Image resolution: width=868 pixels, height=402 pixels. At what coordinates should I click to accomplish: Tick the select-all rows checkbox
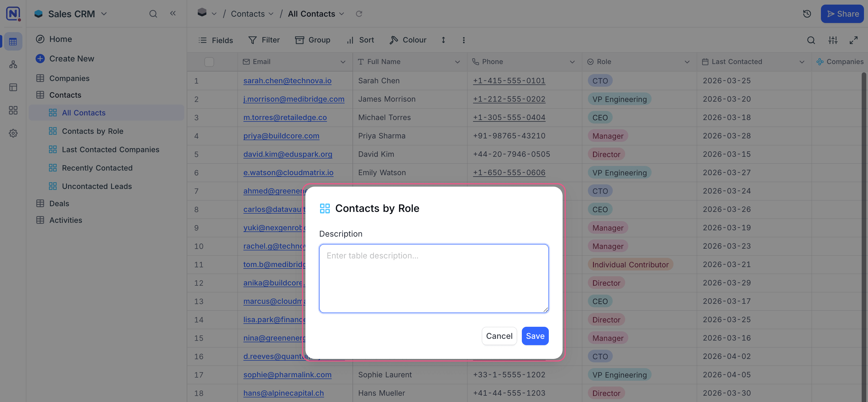coord(209,62)
